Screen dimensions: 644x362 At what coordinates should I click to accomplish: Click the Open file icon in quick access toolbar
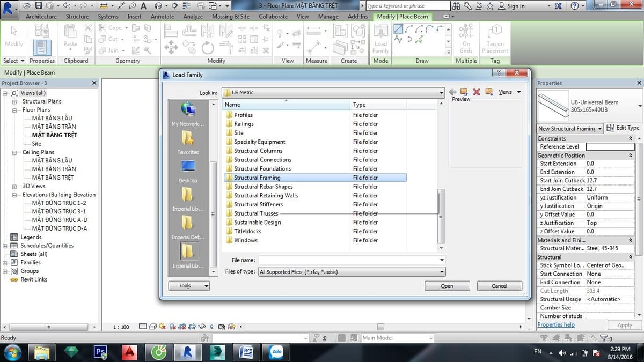coord(27,6)
